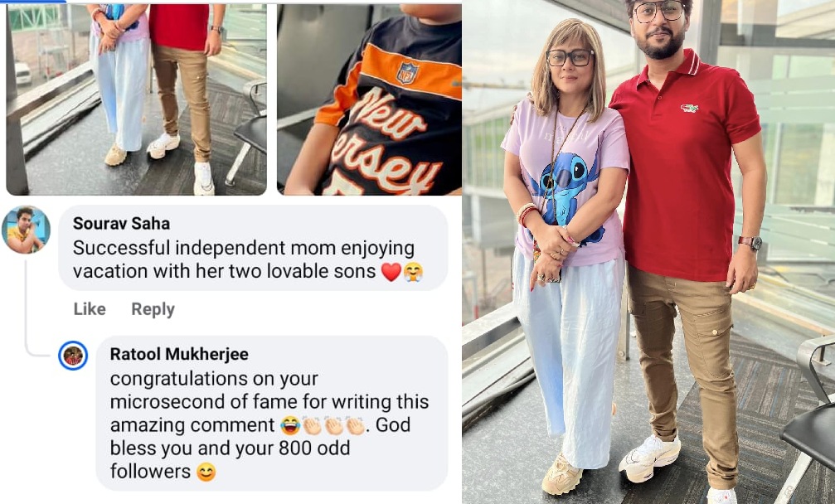Click the NFL logo on the jersey photo
Image resolution: width=835 pixels, height=504 pixels.
[407, 73]
